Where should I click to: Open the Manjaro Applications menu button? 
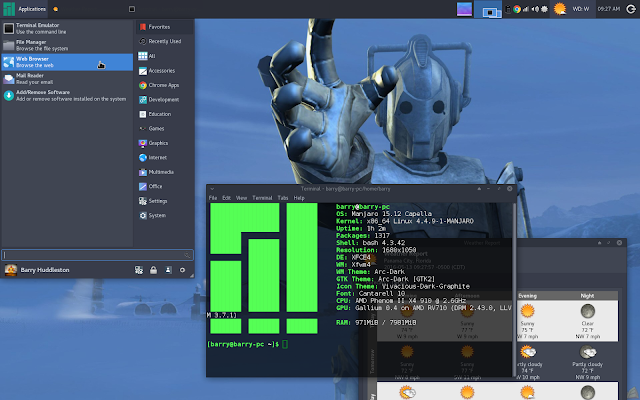[24, 9]
